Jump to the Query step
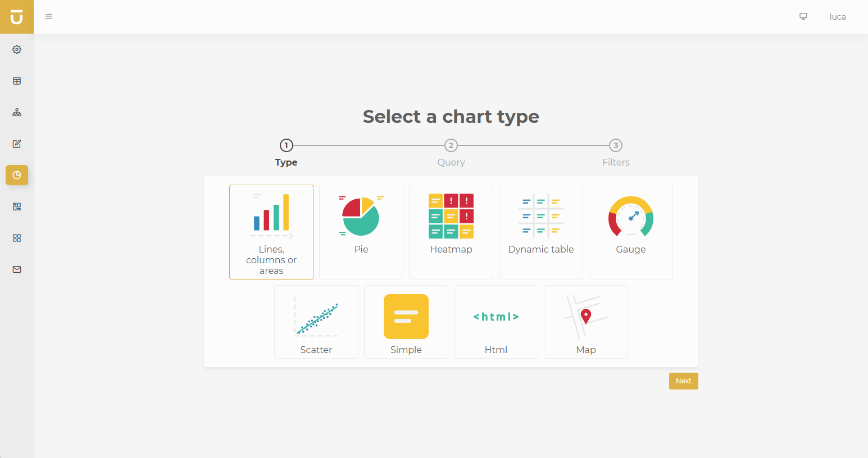 coord(451,145)
